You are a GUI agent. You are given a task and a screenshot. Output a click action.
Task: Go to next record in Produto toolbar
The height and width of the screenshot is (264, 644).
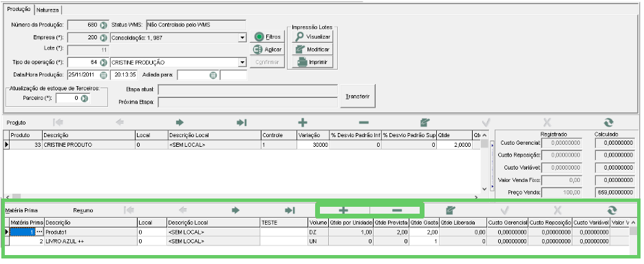[180, 123]
